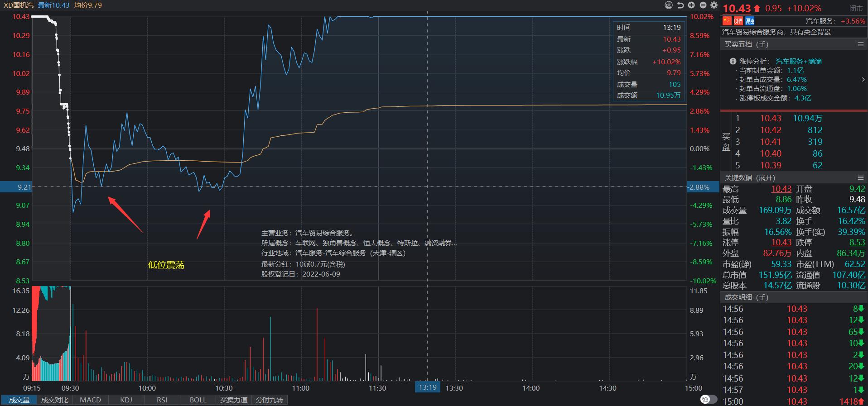The width and height of the screenshot is (868, 406).
Task: Select buy level 4 price 10.40
Action: pos(771,153)
